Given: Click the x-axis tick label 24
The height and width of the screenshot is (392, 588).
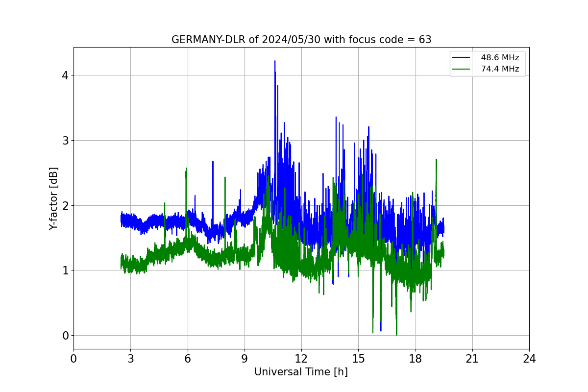Looking at the screenshot, I should pyautogui.click(x=529, y=359).
